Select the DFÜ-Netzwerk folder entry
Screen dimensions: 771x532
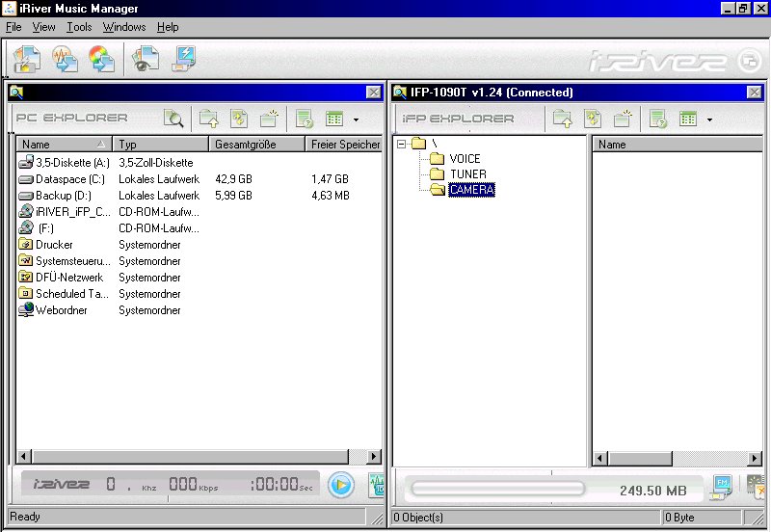click(x=61, y=278)
